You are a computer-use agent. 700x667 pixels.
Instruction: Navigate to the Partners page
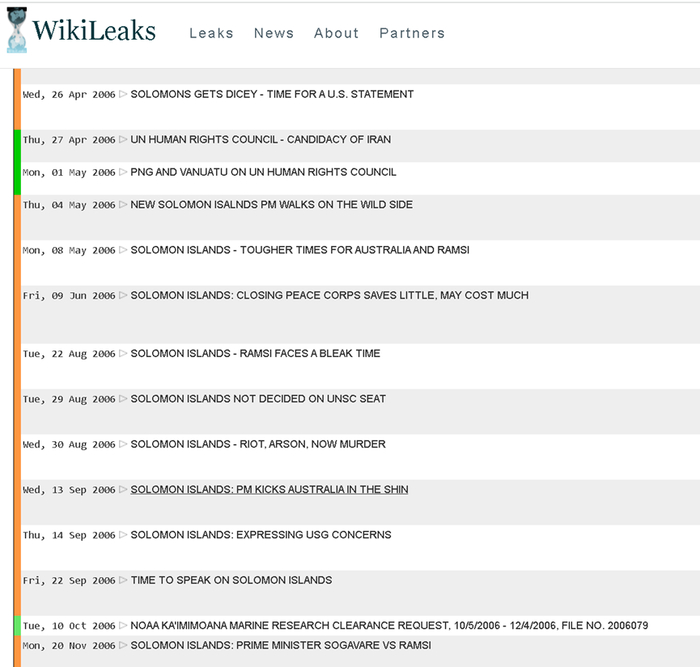coord(412,33)
